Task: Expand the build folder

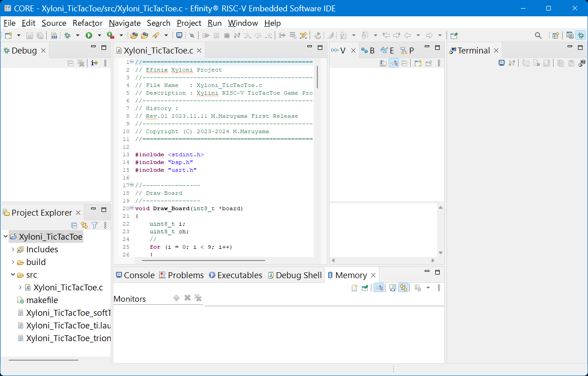Action: [13, 262]
